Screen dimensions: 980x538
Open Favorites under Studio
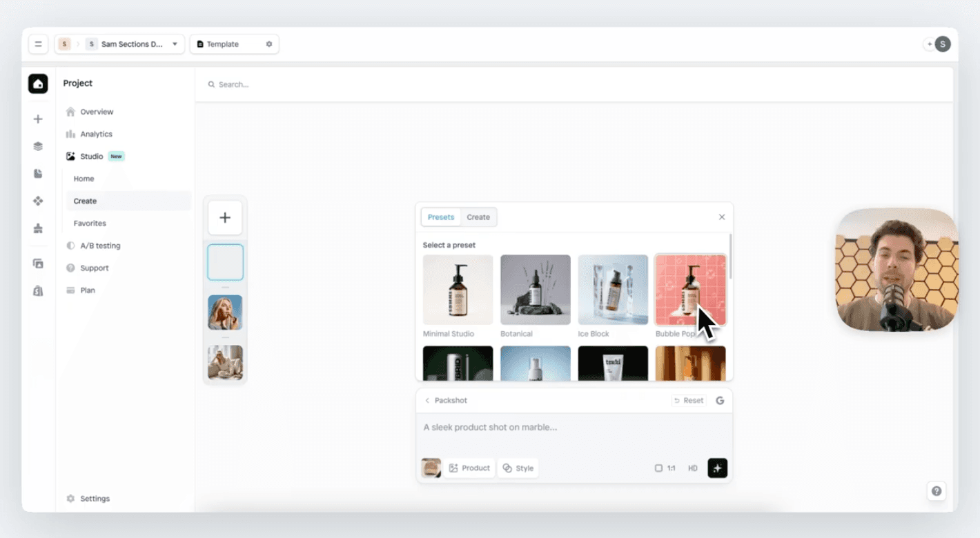(90, 223)
